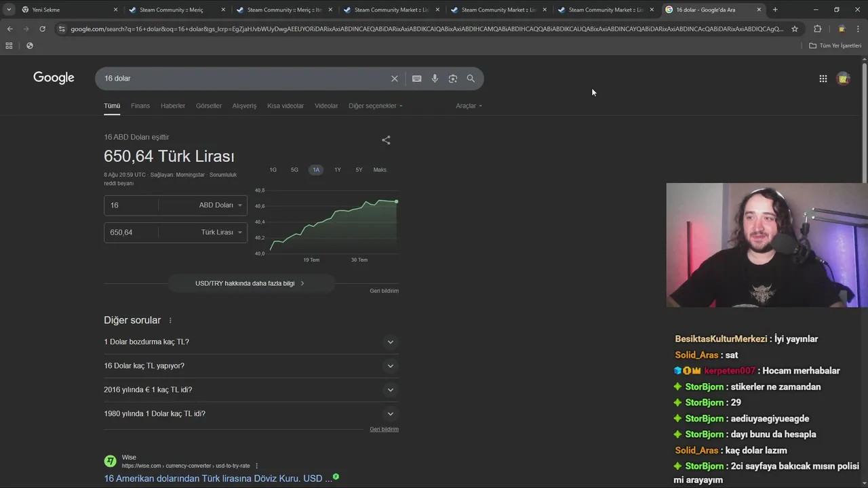The image size is (868, 488).
Task: Click the 650,64 lira amount field
Action: [x=133, y=232]
